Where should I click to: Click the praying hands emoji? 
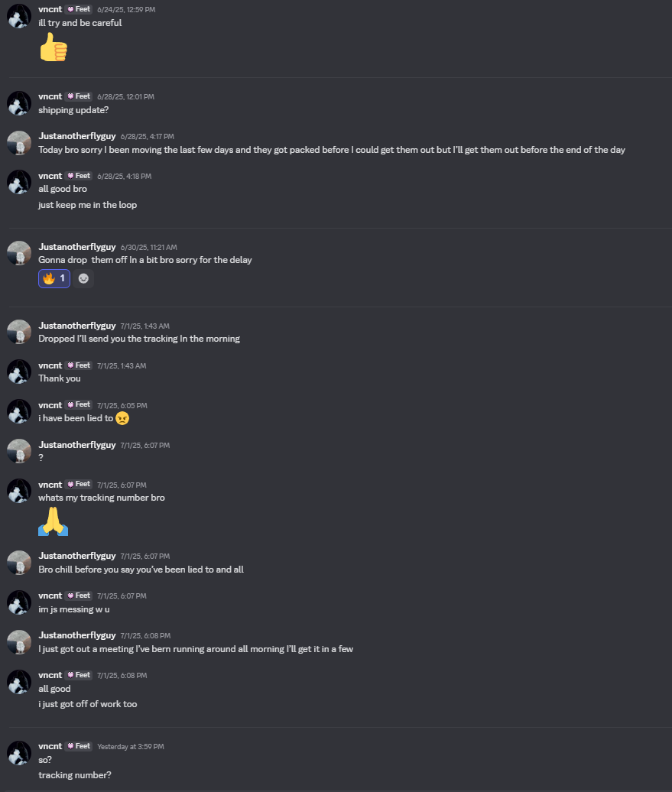53,522
